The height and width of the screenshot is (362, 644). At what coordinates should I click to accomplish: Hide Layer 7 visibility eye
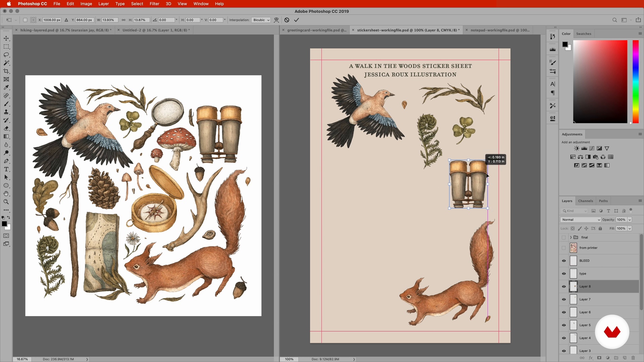point(564,300)
